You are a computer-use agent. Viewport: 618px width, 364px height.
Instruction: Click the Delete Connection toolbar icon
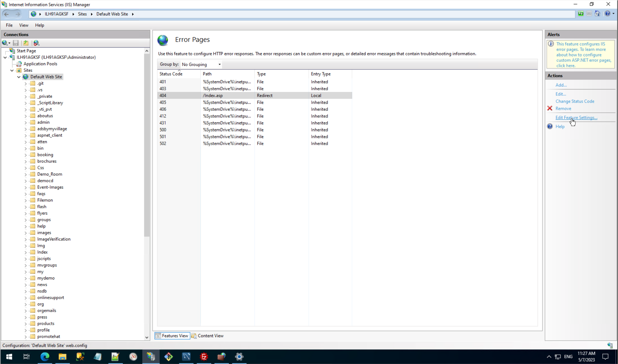[x=36, y=43]
